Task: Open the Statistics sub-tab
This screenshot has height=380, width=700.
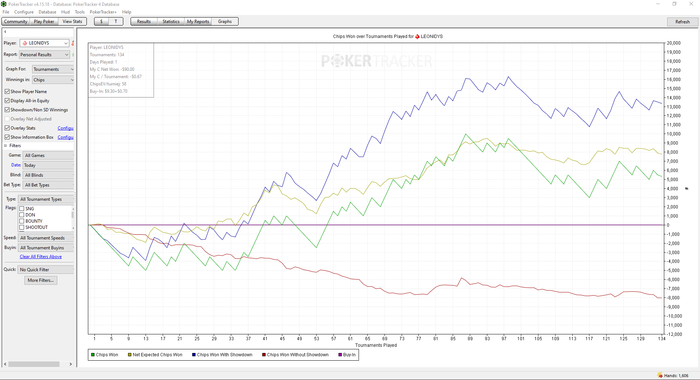Action: coord(171,21)
